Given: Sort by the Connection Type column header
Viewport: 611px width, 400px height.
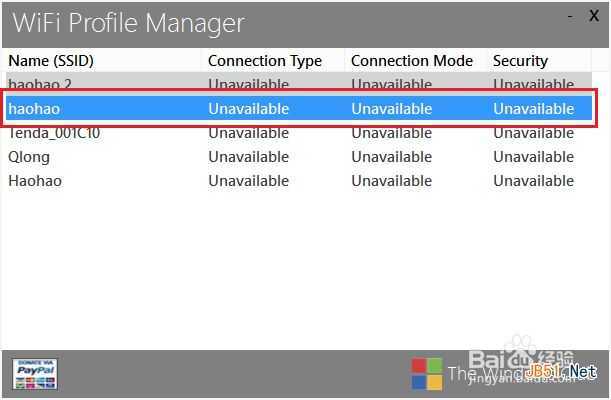Looking at the screenshot, I should (264, 61).
